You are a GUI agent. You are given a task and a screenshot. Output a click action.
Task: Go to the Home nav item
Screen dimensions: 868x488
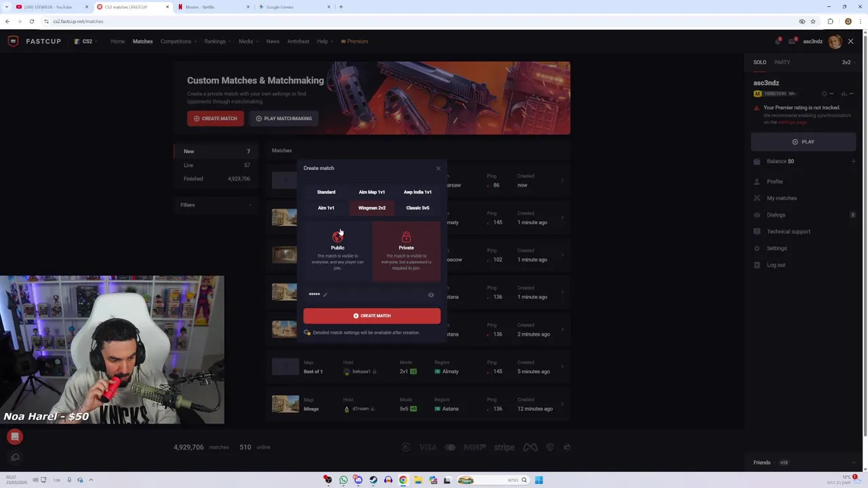pyautogui.click(x=117, y=41)
